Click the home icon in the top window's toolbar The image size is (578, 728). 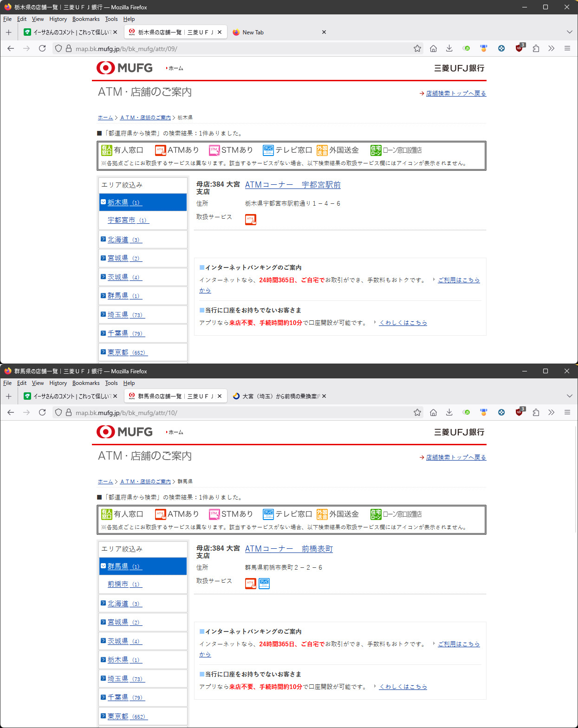click(x=433, y=48)
